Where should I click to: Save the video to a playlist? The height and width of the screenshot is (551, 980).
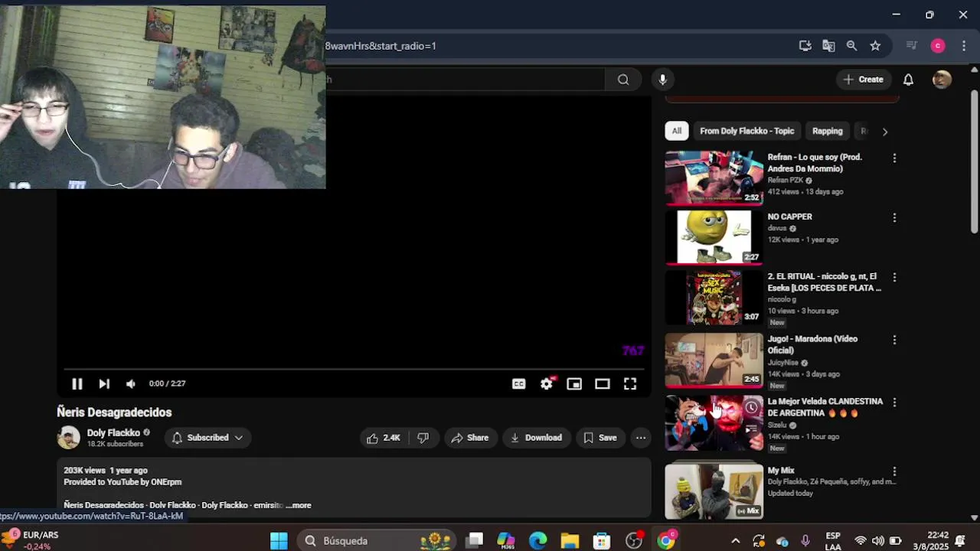coord(599,438)
